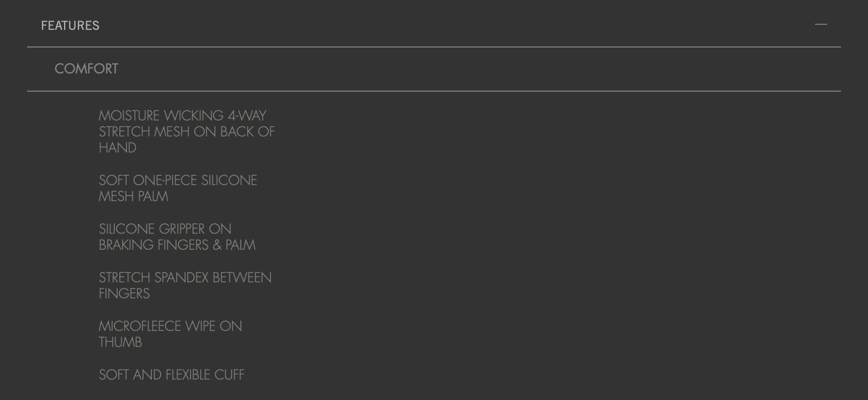This screenshot has height=400, width=868.
Task: Click the microfleece wipe on thumb item
Action: pyautogui.click(x=170, y=334)
